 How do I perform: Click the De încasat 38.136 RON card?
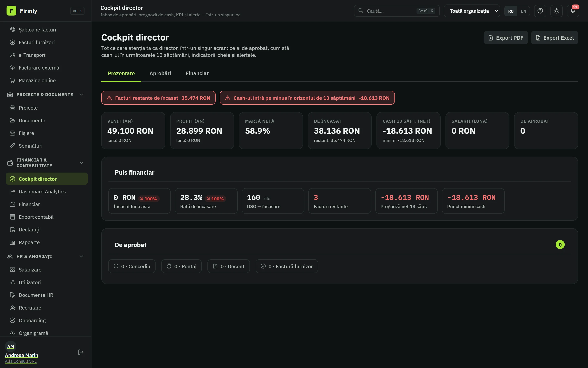[340, 131]
